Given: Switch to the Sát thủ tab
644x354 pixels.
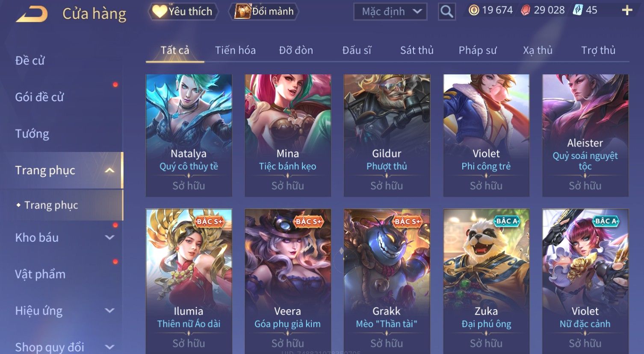Looking at the screenshot, I should 417,50.
